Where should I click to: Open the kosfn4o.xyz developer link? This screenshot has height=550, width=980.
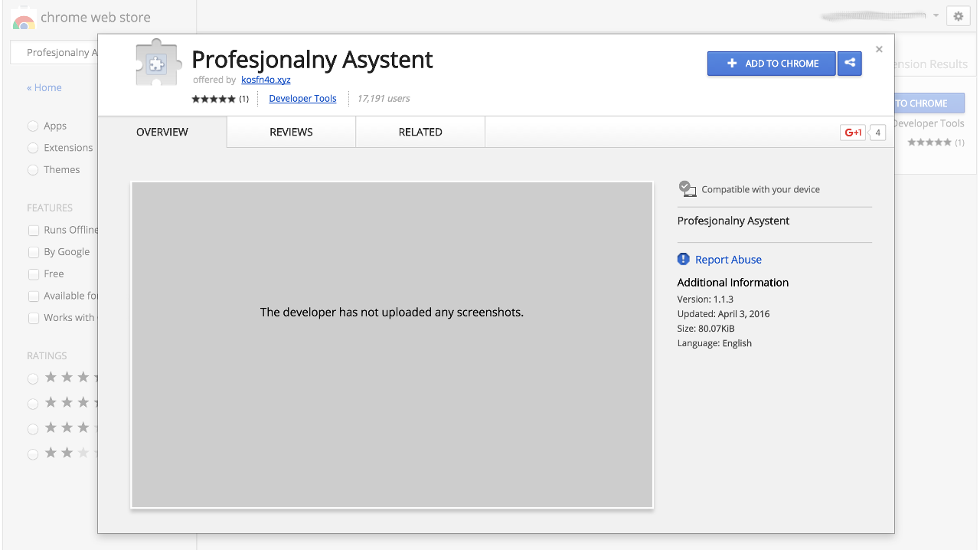266,80
